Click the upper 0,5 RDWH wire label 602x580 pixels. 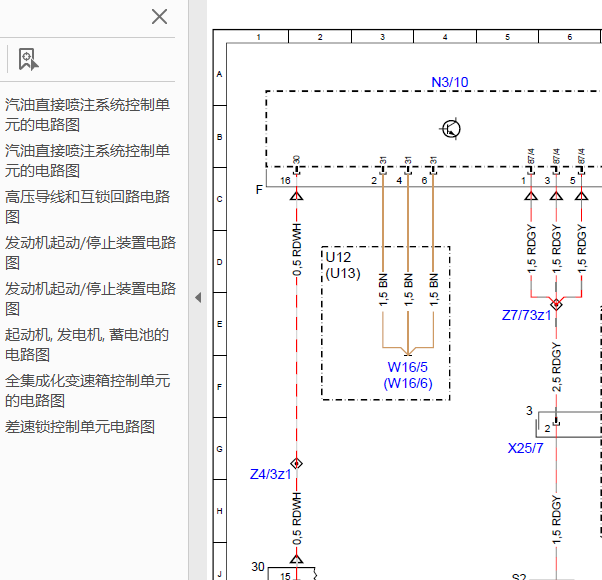click(x=297, y=250)
